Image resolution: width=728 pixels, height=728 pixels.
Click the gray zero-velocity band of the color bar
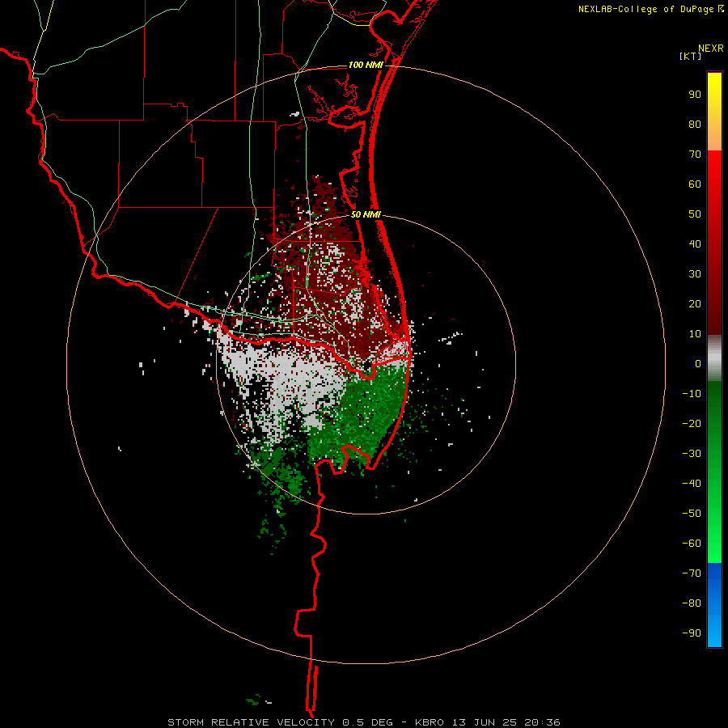coord(714,358)
